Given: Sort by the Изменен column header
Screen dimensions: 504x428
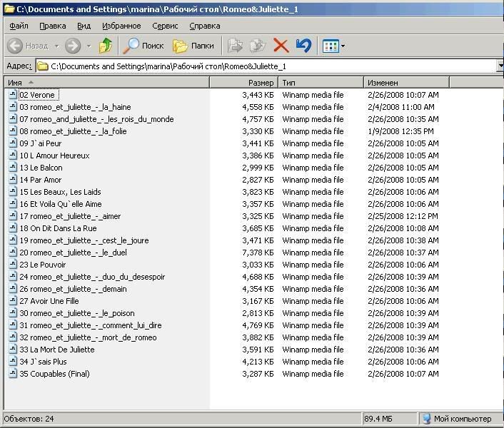Looking at the screenshot, I should coord(407,83).
